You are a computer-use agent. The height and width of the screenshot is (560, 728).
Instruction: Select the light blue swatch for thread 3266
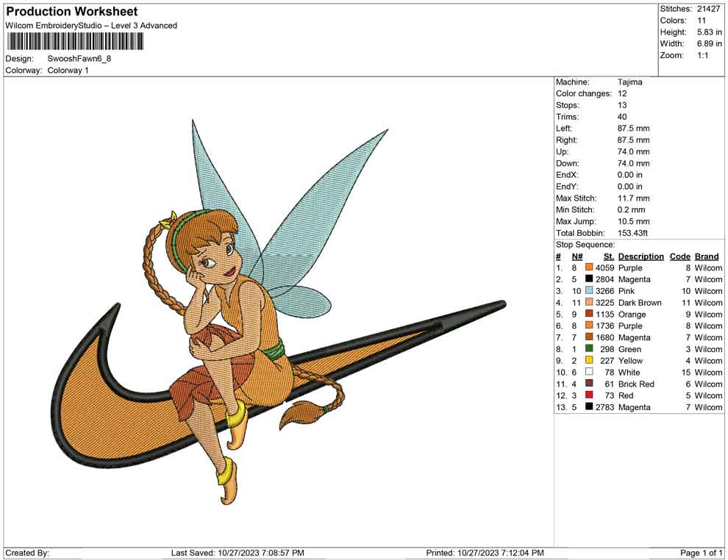point(589,291)
